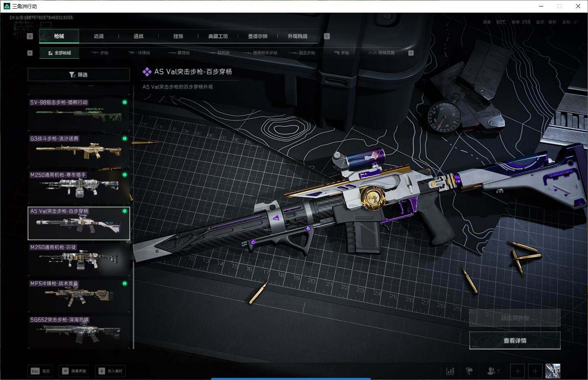Switch to the 挂饰 tab
The image size is (588, 380).
(x=178, y=36)
